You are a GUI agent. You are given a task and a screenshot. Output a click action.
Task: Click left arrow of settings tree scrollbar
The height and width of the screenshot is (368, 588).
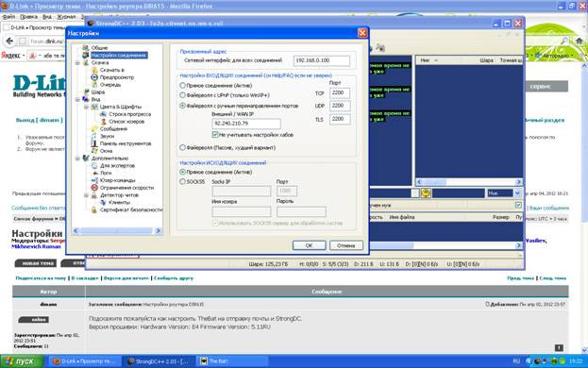[x=76, y=231]
